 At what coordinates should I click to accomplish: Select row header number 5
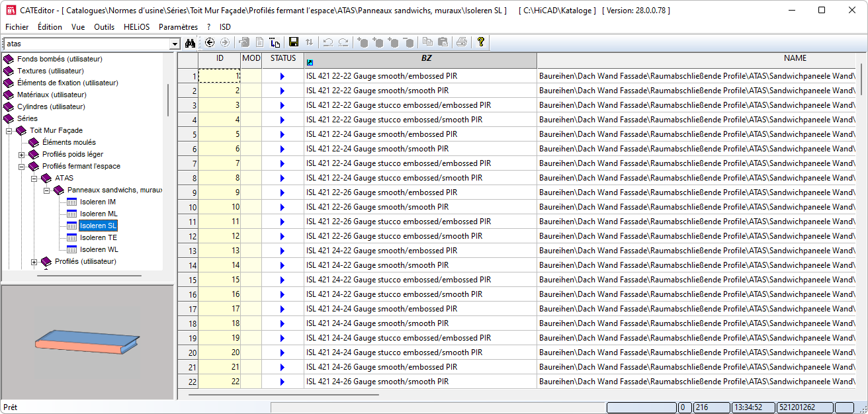pyautogui.click(x=188, y=135)
